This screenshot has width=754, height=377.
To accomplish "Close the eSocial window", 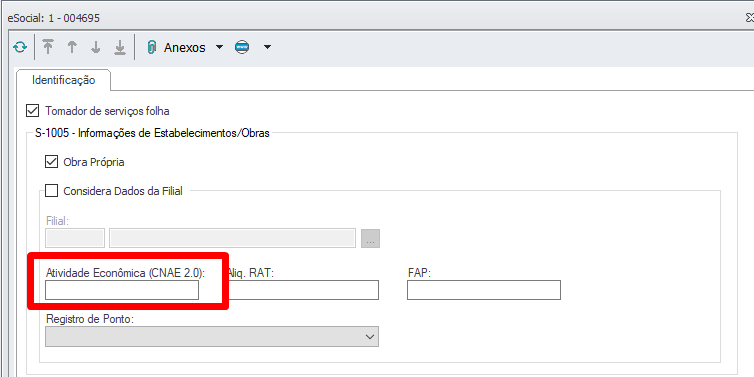I will [749, 18].
